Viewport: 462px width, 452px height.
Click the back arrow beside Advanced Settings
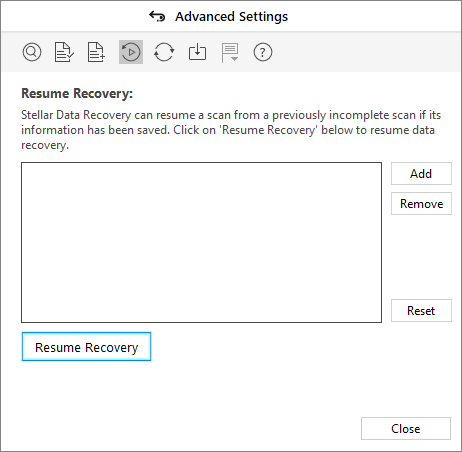(x=157, y=16)
